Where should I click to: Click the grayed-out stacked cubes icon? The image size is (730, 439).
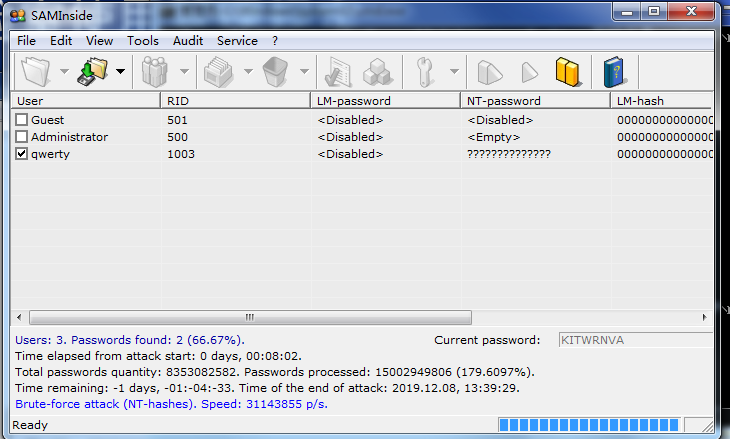pyautogui.click(x=378, y=72)
